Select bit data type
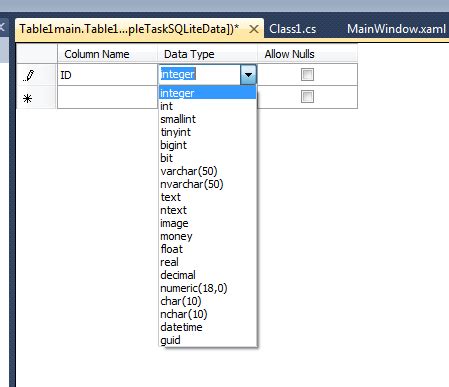449x387 pixels. click(x=208, y=158)
